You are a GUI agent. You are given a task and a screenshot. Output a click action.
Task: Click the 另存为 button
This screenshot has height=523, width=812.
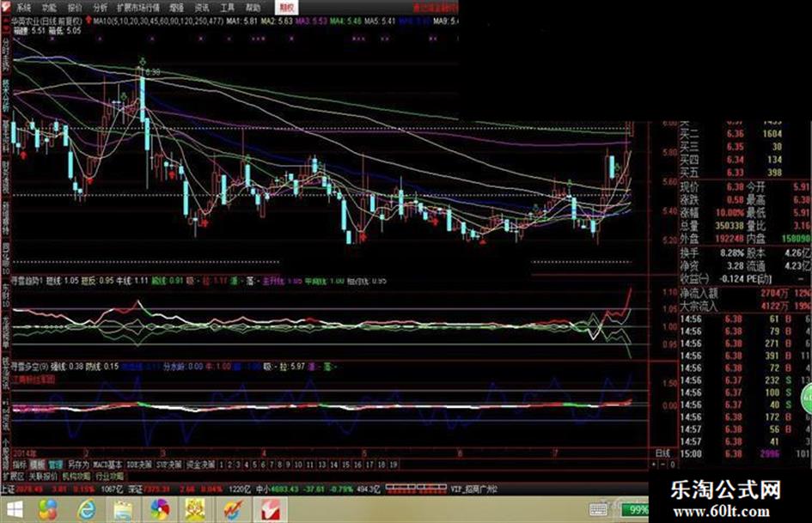79,465
